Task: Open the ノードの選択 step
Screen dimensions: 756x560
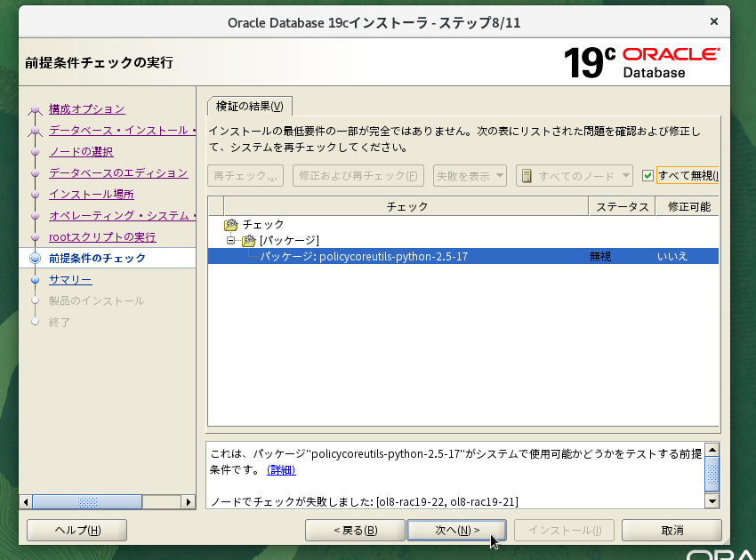Action: 81,152
